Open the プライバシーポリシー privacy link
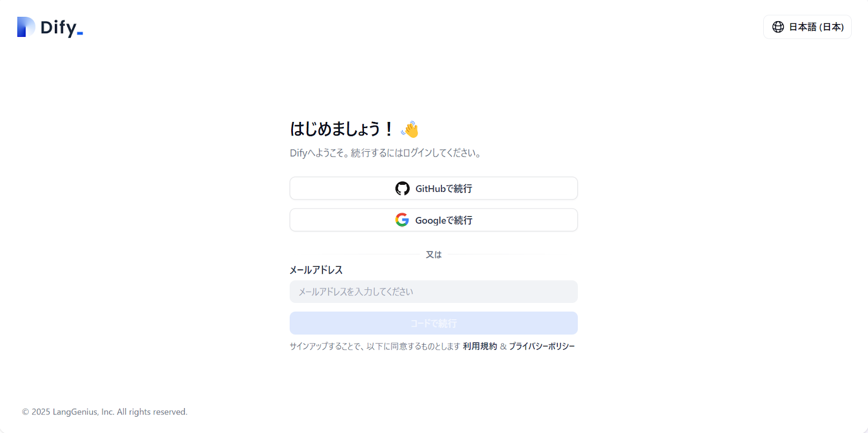The height and width of the screenshot is (433, 868). coord(541,346)
